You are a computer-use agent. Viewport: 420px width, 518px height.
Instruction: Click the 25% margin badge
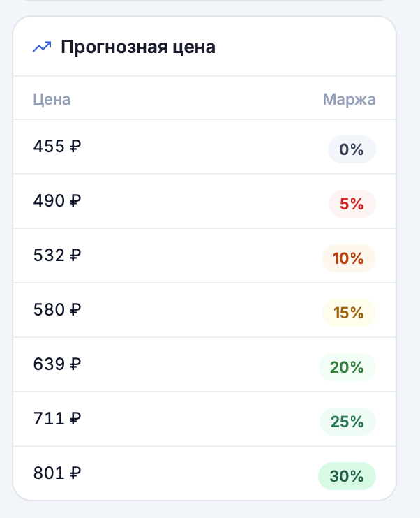(x=347, y=422)
